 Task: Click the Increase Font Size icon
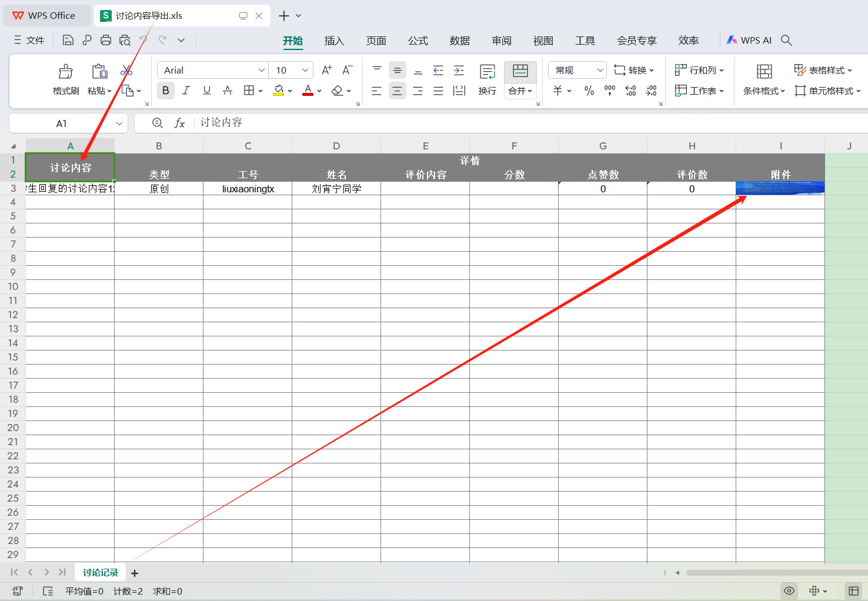tap(327, 70)
